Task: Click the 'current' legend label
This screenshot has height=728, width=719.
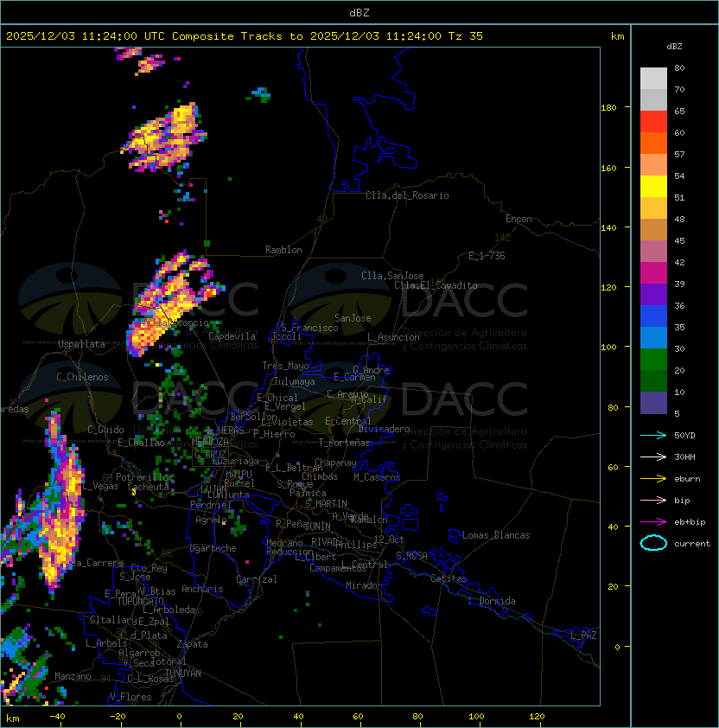Action: tap(692, 544)
